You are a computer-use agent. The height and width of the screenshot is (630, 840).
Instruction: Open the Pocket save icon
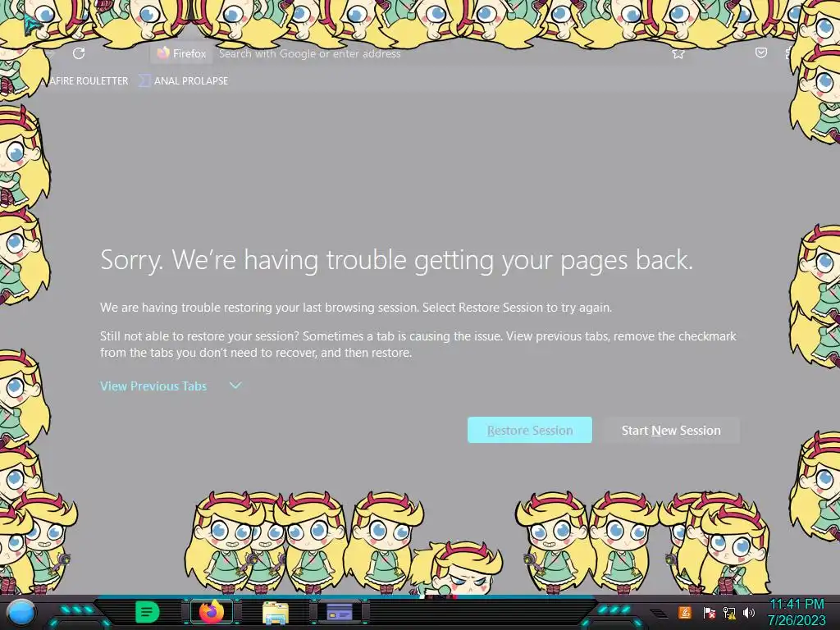pos(760,52)
